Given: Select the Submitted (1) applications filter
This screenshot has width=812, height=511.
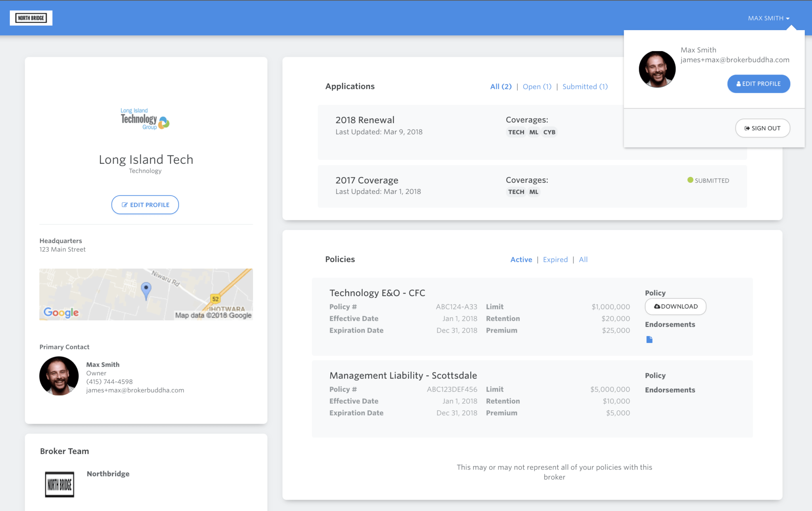Looking at the screenshot, I should 585,86.
